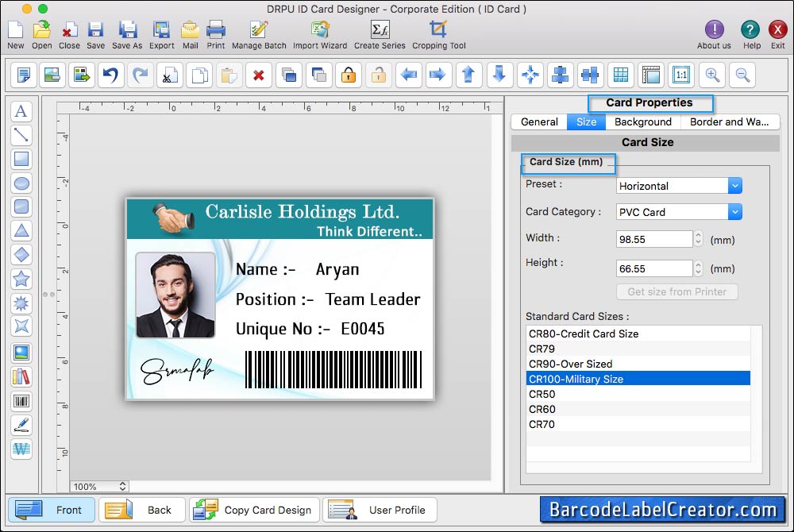Select the Text tool (A)
The width and height of the screenshot is (794, 532).
(x=21, y=111)
